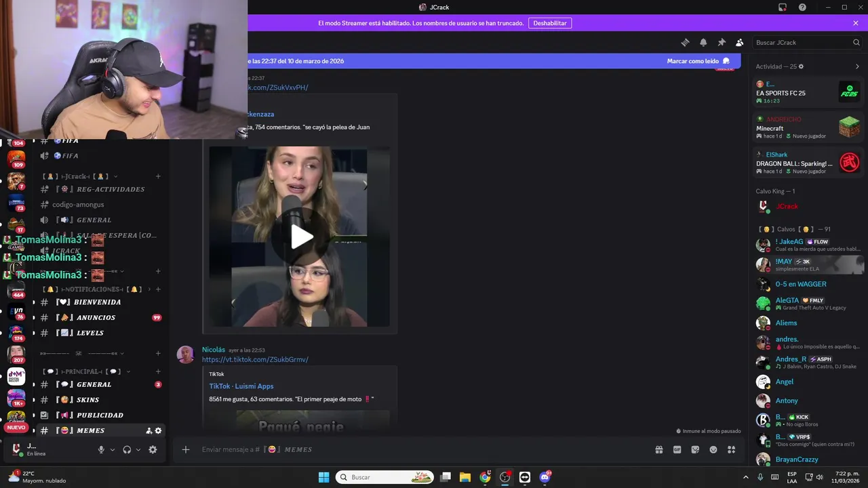
Task: Add channel to JCrack category plus
Action: 158,176
